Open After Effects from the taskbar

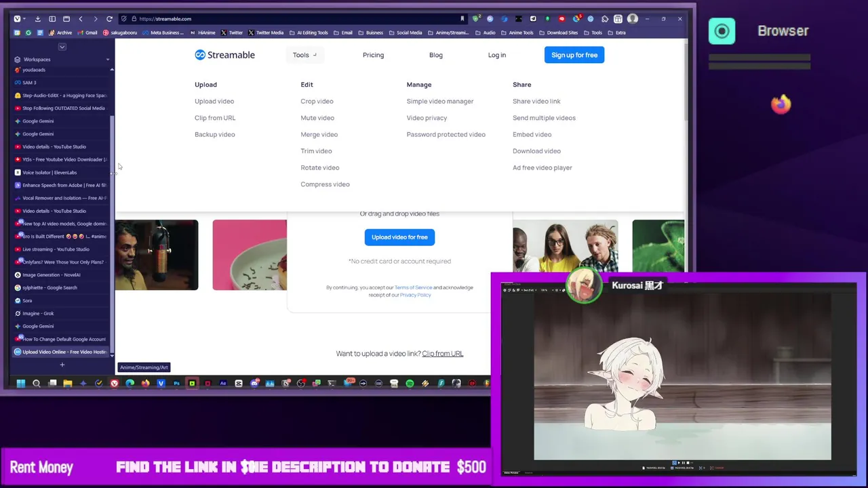(223, 384)
